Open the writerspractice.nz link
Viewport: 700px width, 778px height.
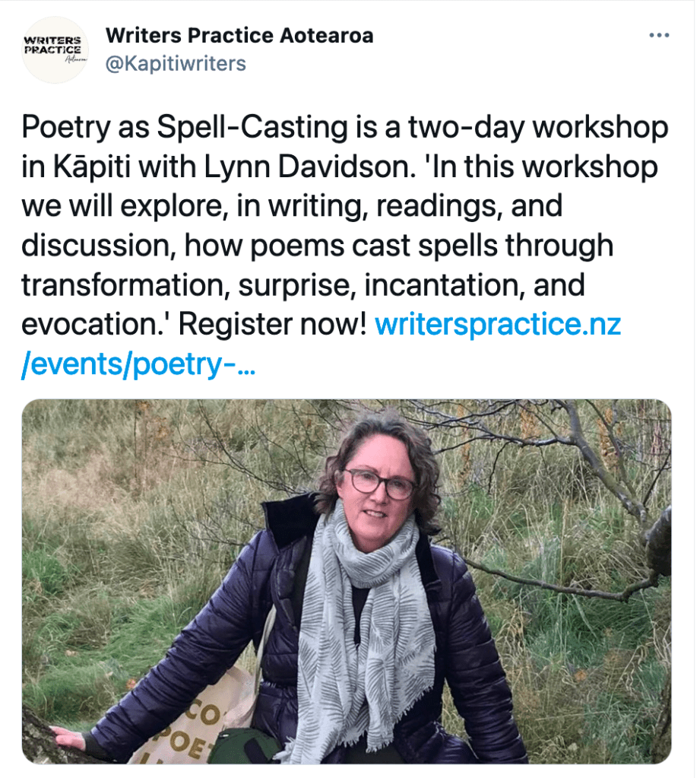[x=498, y=325]
